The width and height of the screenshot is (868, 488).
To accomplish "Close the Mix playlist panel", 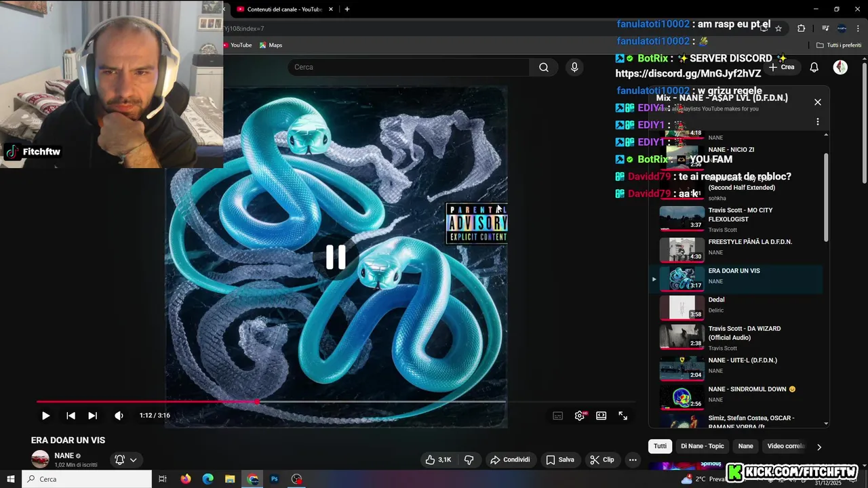I will pyautogui.click(x=818, y=102).
